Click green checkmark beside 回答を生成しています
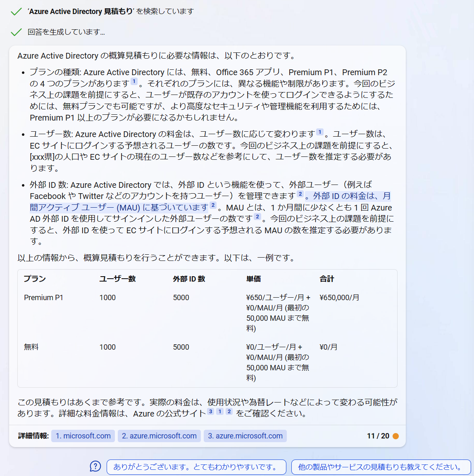 point(16,32)
